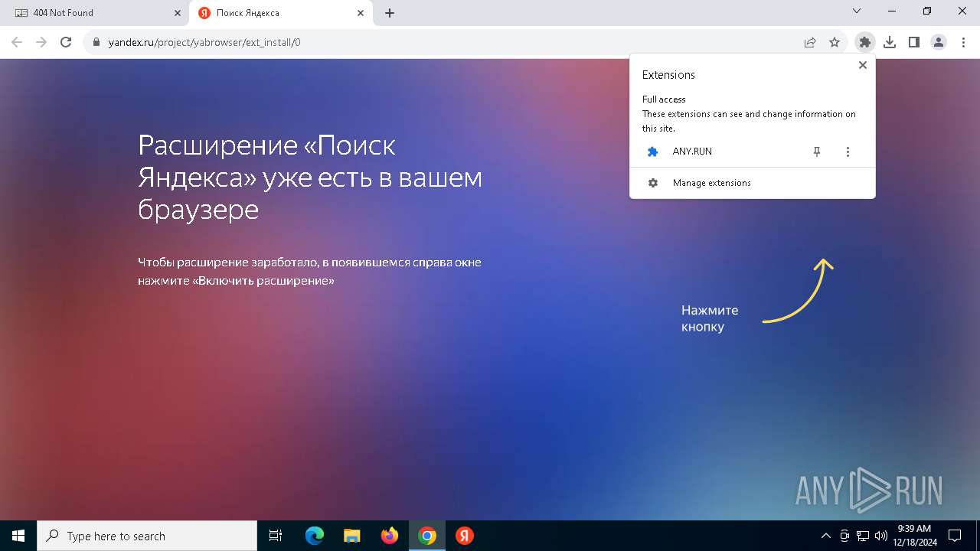Close the Extensions popup

point(863,65)
